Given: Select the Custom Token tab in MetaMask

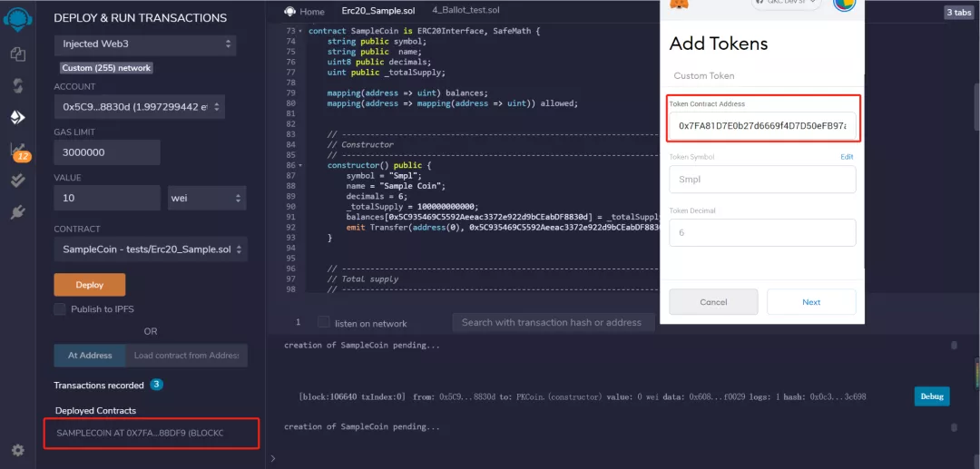Looking at the screenshot, I should point(704,75).
